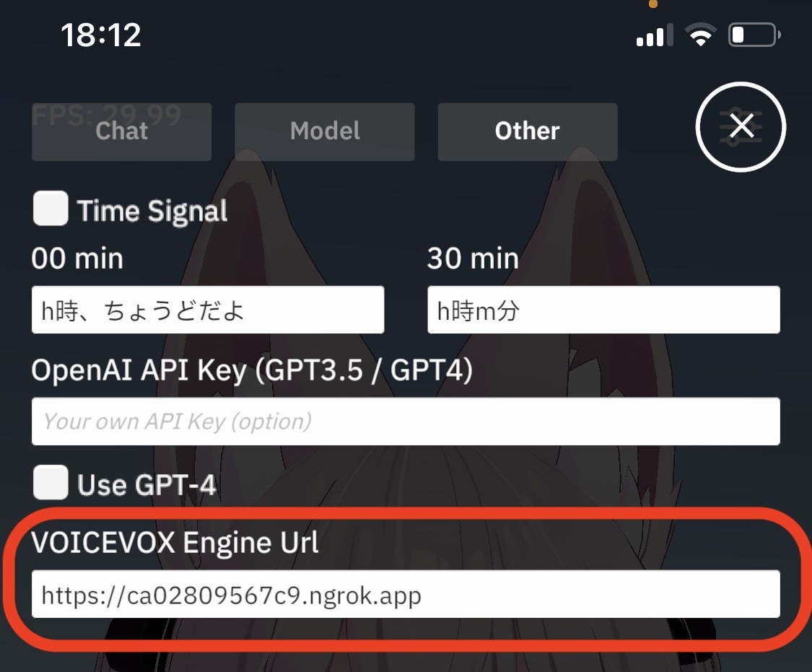Tap the Wi-Fi icon in the status bar
The image size is (812, 672).
(699, 33)
